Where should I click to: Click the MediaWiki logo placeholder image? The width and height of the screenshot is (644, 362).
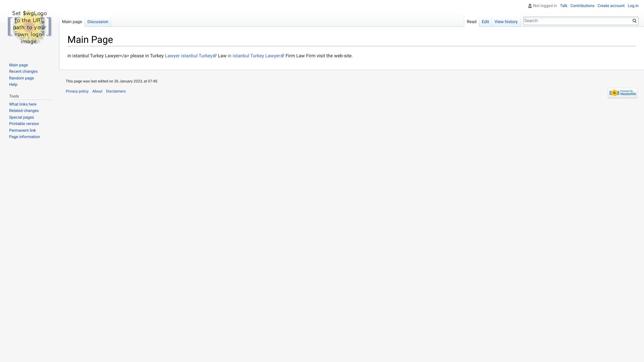point(30,27)
